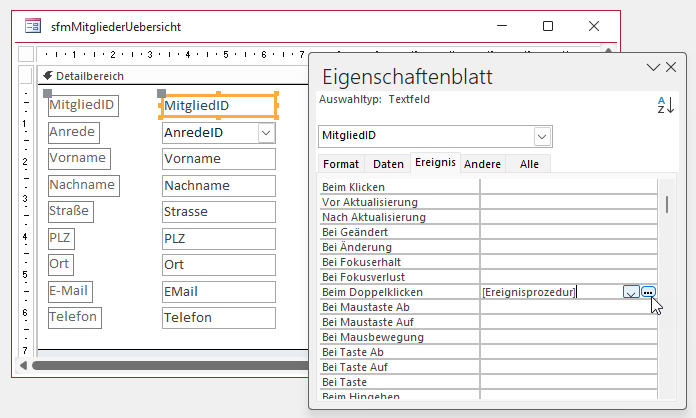Click the Bei Fokusverlust property field

[x=569, y=277]
